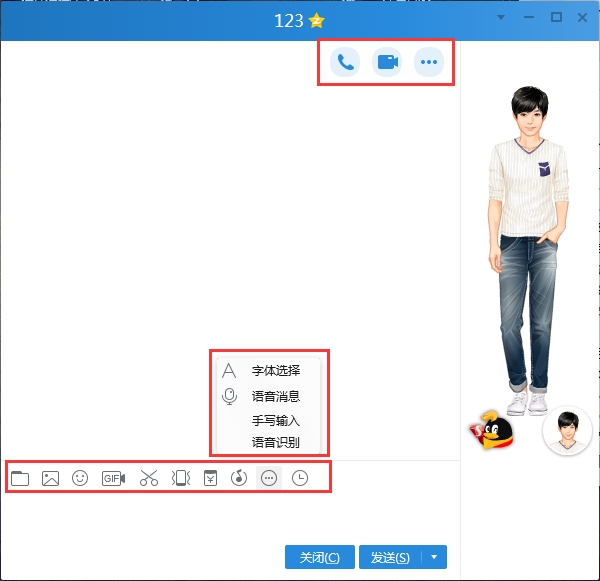Open more call options via the top ellipsis button
The image size is (600, 581).
(429, 62)
